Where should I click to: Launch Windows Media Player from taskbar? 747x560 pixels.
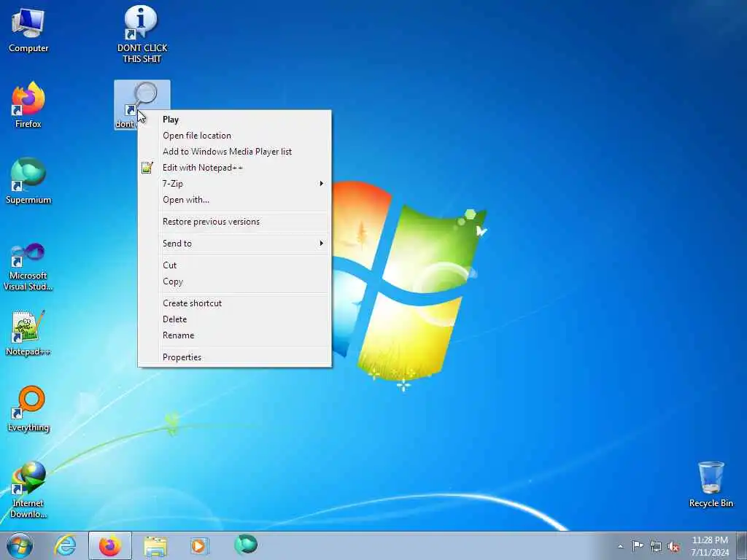point(199,545)
